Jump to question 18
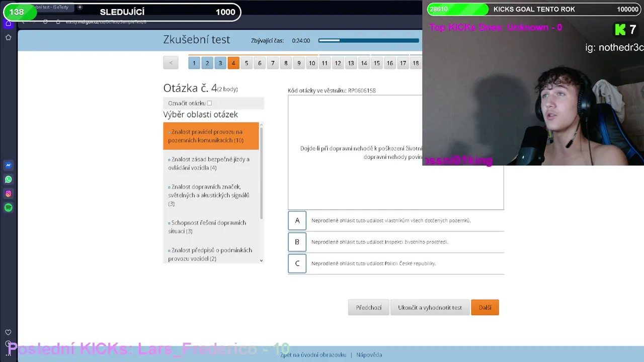Image resolution: width=644 pixels, height=362 pixels. pos(416,63)
